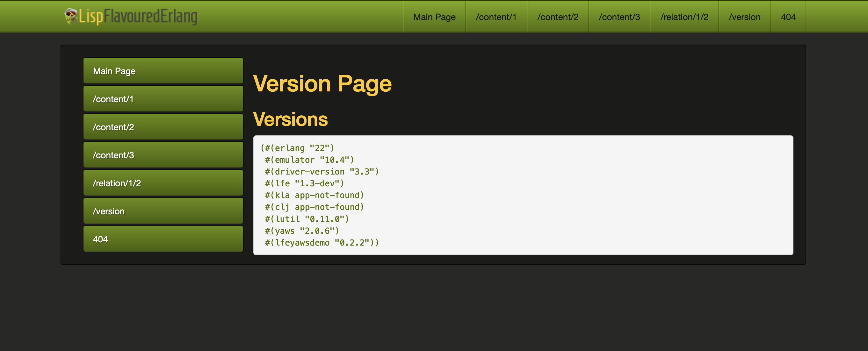Viewport: 868px width, 351px height.
Task: Open the 404 link in top navbar
Action: click(x=788, y=17)
